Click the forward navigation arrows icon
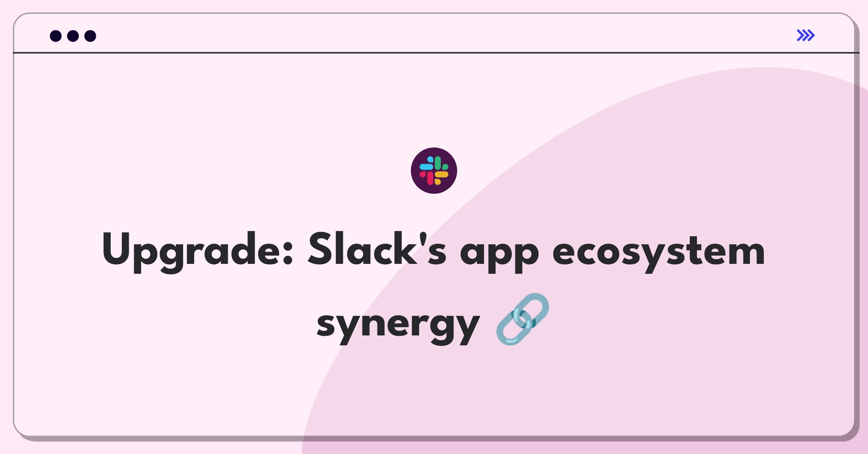 (x=806, y=35)
